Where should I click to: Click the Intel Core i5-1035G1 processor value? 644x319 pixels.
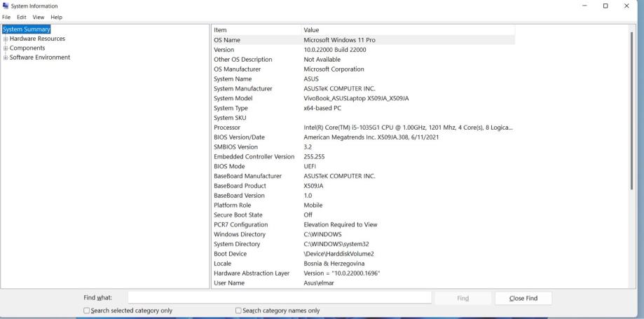click(x=409, y=128)
